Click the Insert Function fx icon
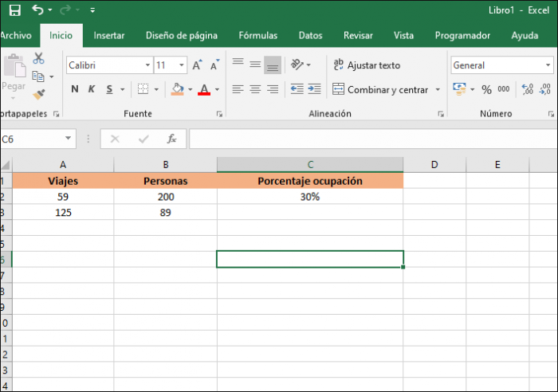Viewport: 558px width, 392px height. (172, 139)
